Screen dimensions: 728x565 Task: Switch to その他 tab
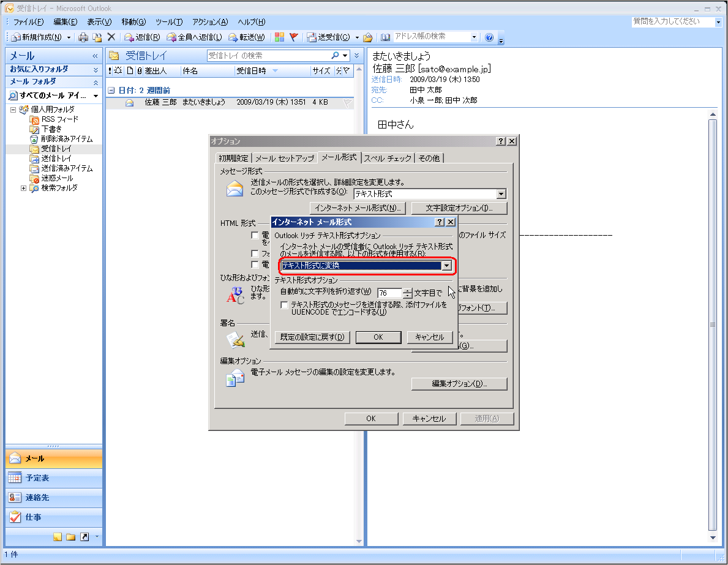[429, 159]
